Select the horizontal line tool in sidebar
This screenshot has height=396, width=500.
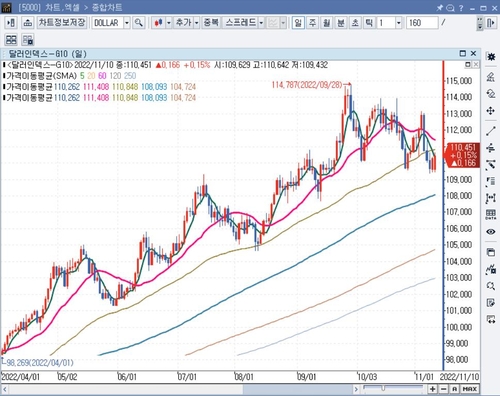click(x=491, y=148)
